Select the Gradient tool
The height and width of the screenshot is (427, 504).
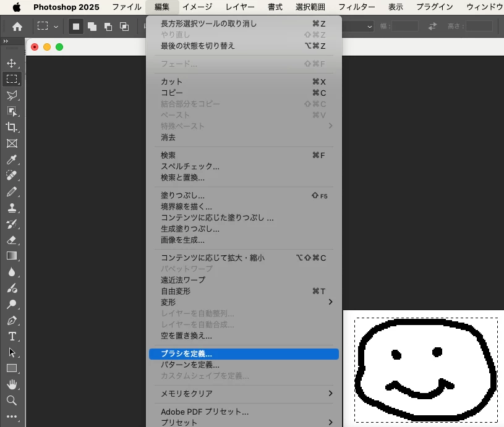pos(12,256)
